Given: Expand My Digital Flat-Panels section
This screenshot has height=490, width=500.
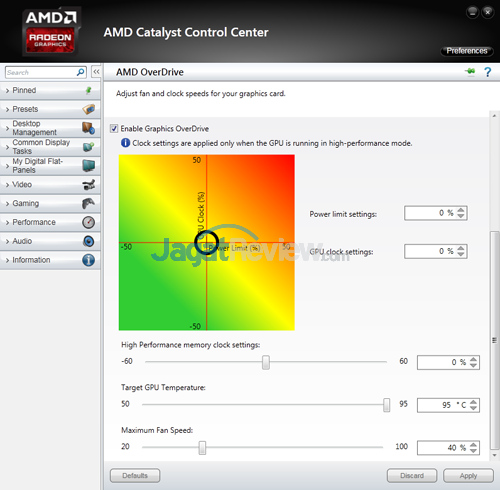Looking at the screenshot, I should tap(50, 166).
